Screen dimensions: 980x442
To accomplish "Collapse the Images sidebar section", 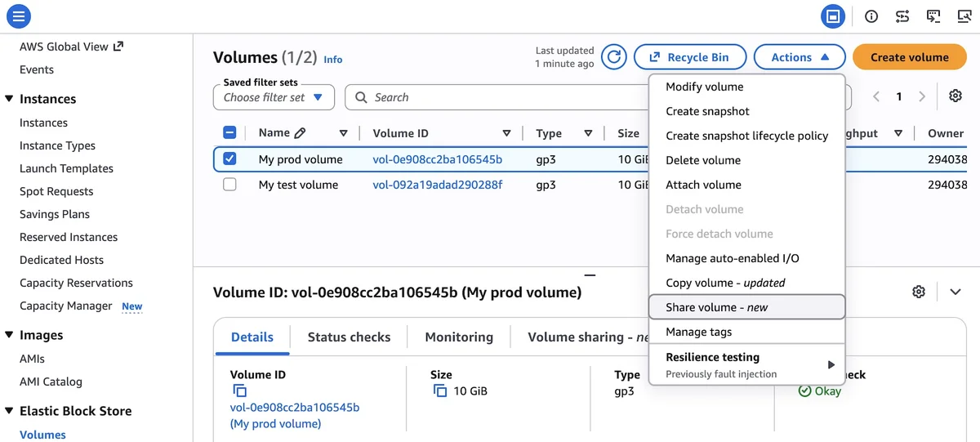I will coord(10,335).
